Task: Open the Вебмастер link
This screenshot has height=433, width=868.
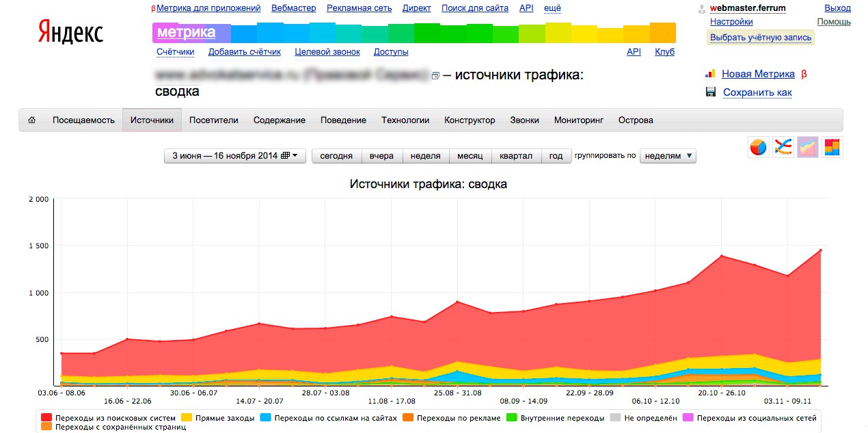Action: pos(294,8)
